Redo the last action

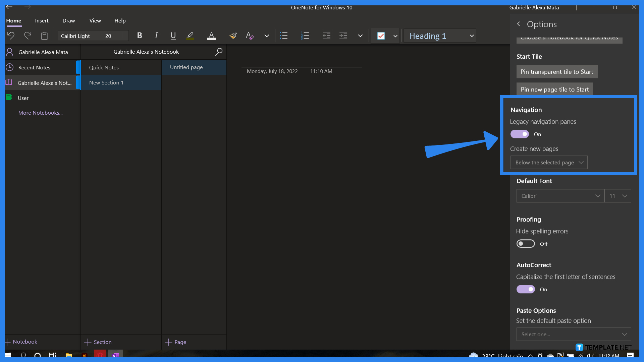[x=28, y=35]
